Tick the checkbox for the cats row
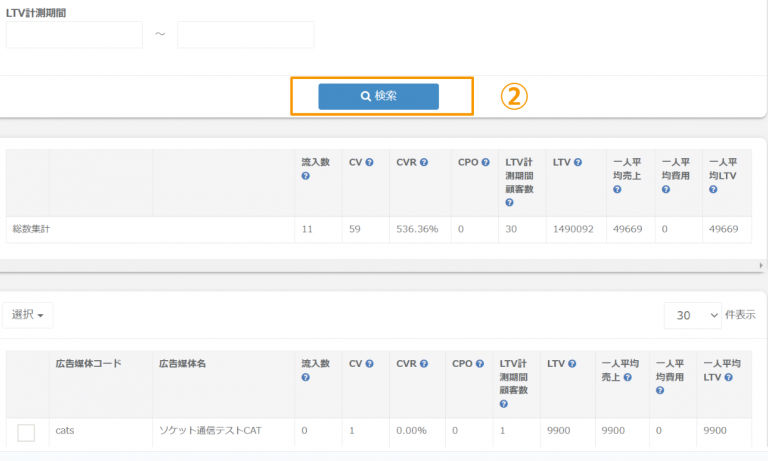The image size is (768, 461). [26, 432]
